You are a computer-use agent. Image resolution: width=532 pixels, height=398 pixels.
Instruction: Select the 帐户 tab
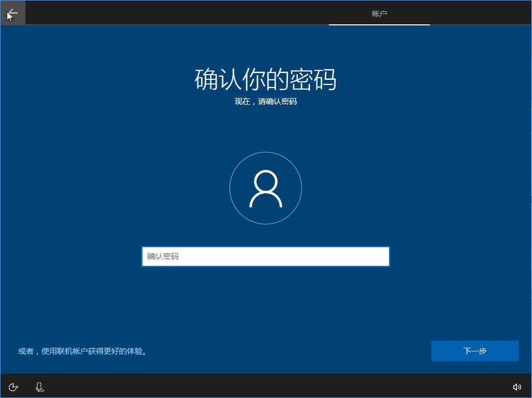click(x=379, y=13)
